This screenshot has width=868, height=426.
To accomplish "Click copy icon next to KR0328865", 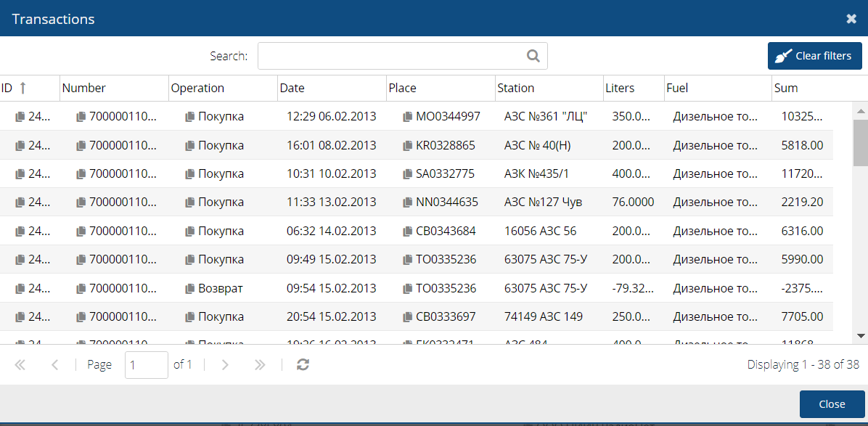I will coord(408,146).
